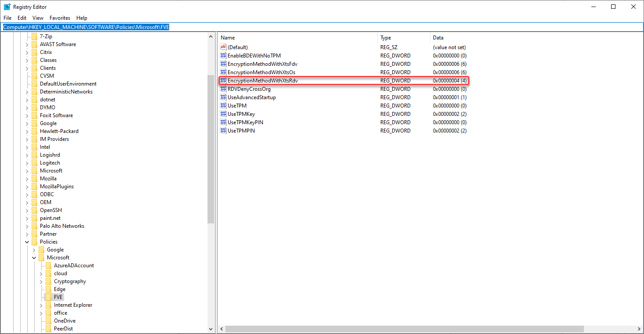Click the (value not set) data cell
Screen dimensions: 644x334
point(449,47)
